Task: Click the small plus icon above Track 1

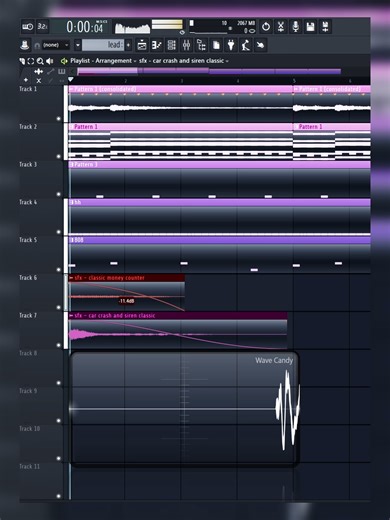Action: [x=26, y=80]
